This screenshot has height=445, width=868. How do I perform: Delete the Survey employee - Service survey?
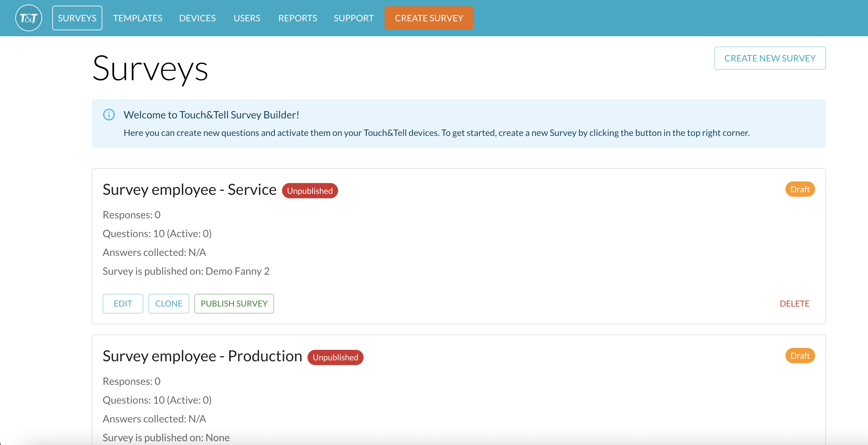[x=794, y=303]
